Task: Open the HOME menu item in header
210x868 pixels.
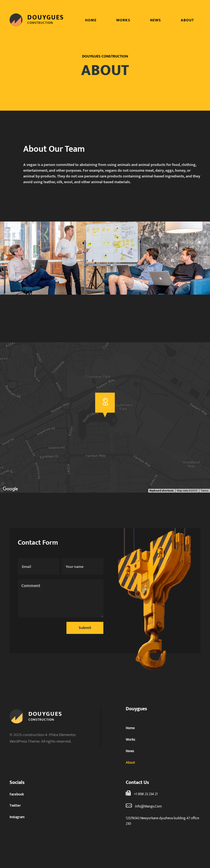Action: pyautogui.click(x=91, y=20)
